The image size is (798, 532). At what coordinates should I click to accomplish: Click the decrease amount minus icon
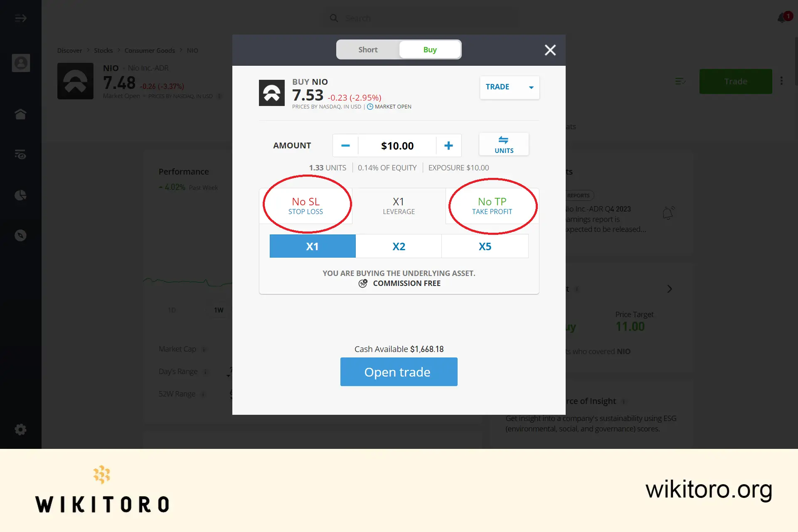345,145
